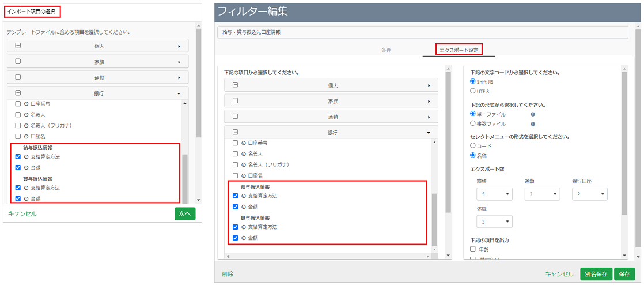644x285 pixels.
Task: Collapse 銀行 section arrow in import dialog
Action: [x=179, y=94]
